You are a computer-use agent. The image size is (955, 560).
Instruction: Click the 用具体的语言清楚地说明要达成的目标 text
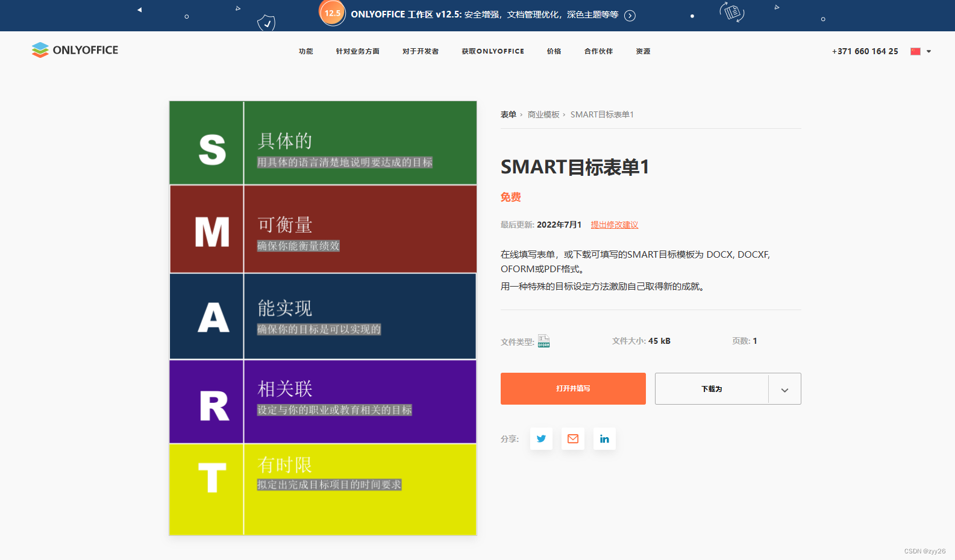345,162
